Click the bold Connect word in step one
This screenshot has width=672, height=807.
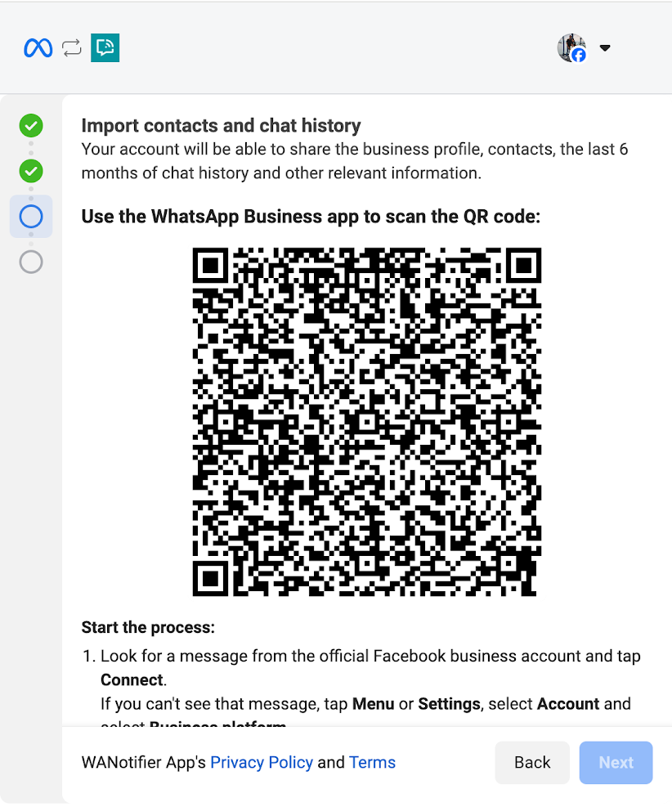click(x=132, y=680)
